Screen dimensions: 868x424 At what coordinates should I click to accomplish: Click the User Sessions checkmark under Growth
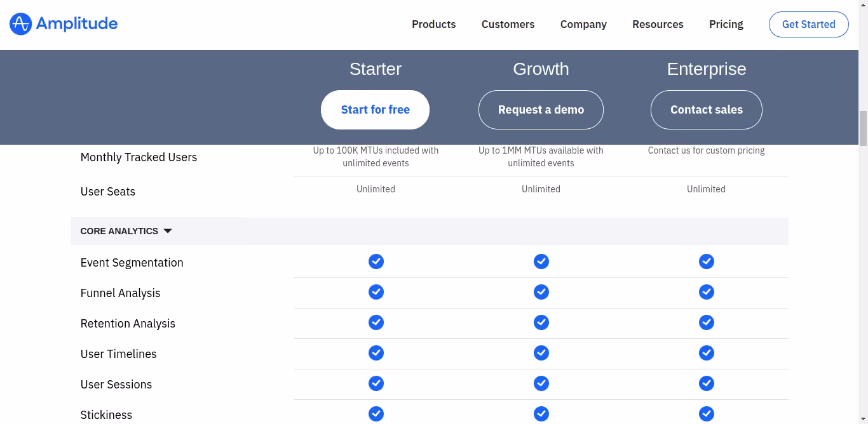point(541,383)
